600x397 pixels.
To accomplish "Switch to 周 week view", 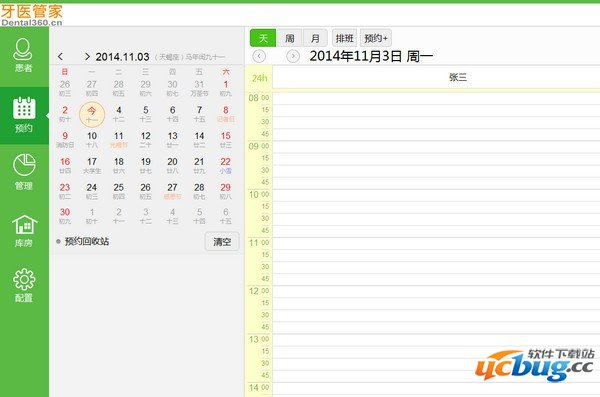I will point(289,38).
